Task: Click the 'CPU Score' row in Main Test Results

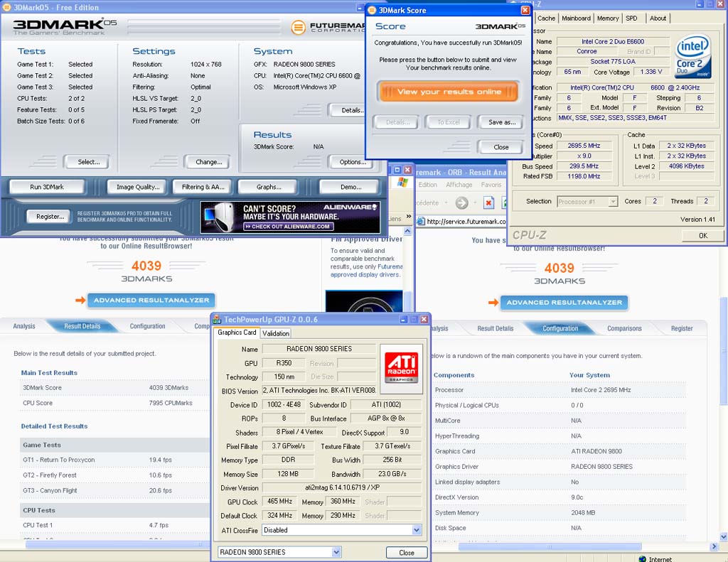Action: [114, 403]
